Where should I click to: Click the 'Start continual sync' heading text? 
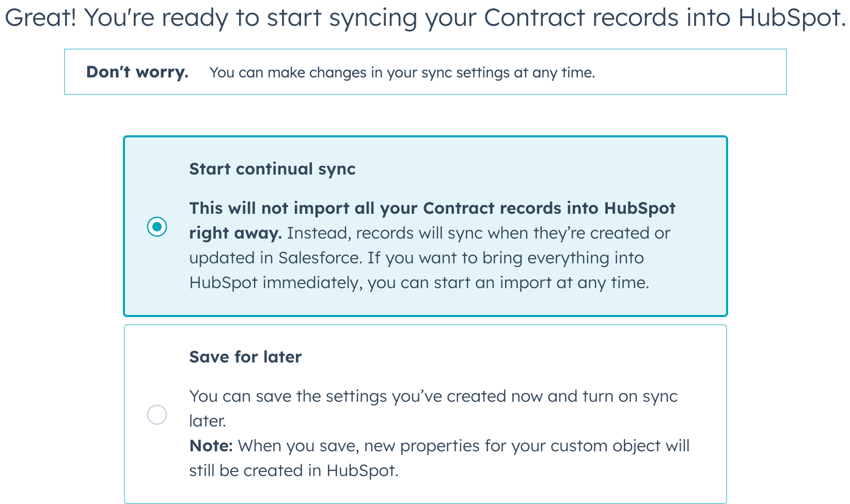(x=272, y=169)
